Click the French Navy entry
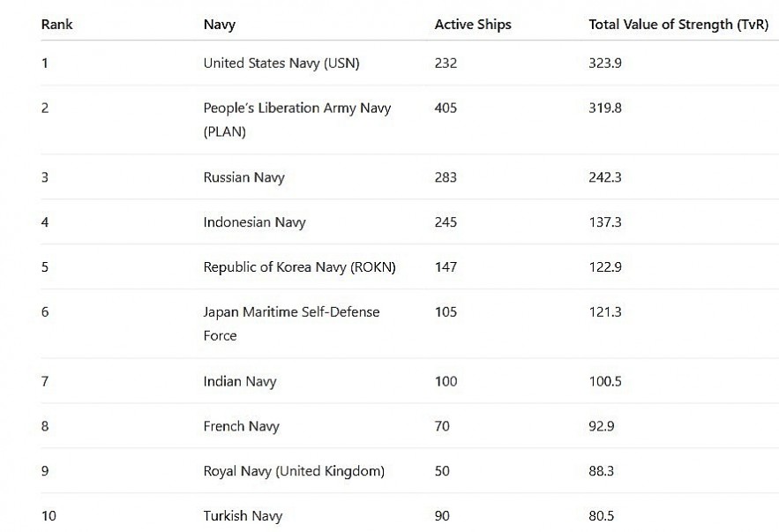This screenshot has width=779, height=532. tap(241, 426)
